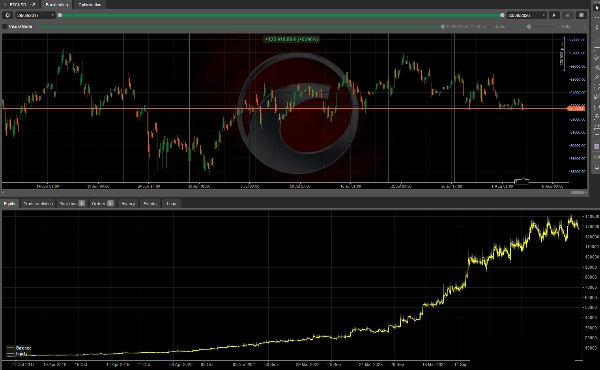
Task: Open the backtest start date dropdown
Action: coord(35,15)
